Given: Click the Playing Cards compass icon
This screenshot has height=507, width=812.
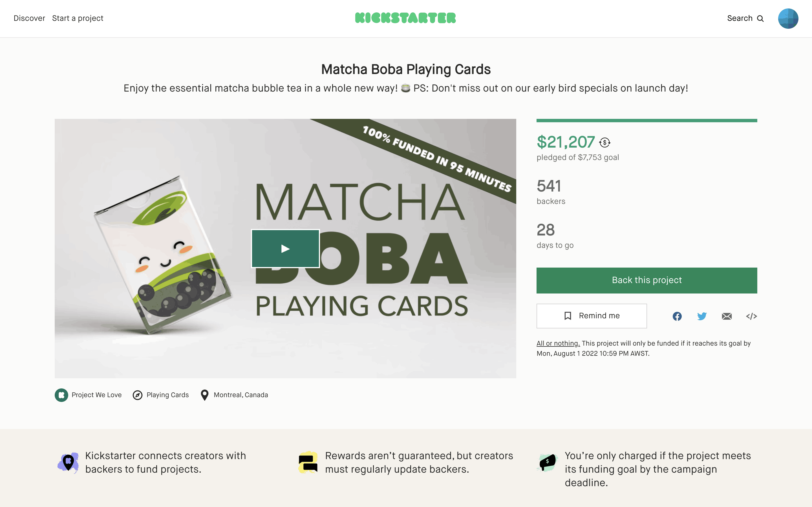Looking at the screenshot, I should point(138,395).
